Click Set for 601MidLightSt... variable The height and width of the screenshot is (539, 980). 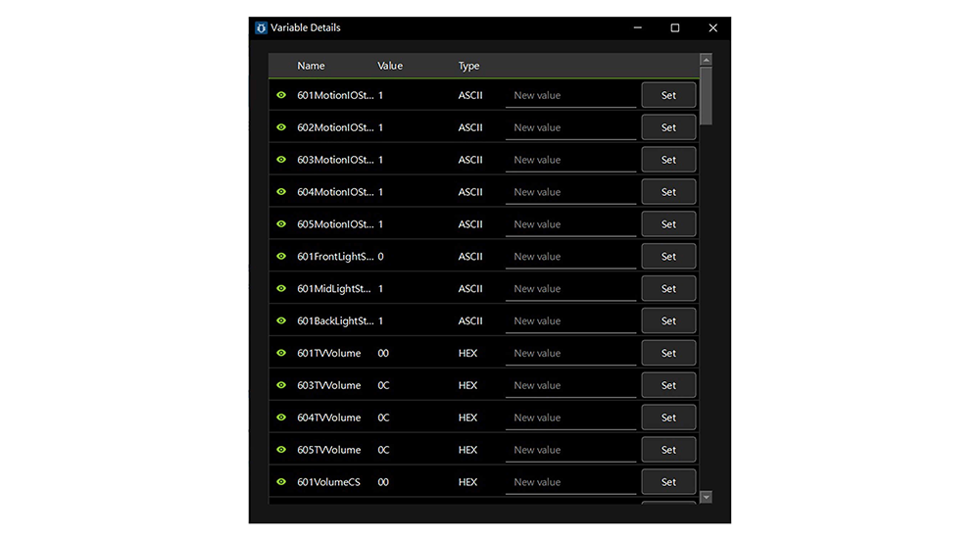click(668, 288)
